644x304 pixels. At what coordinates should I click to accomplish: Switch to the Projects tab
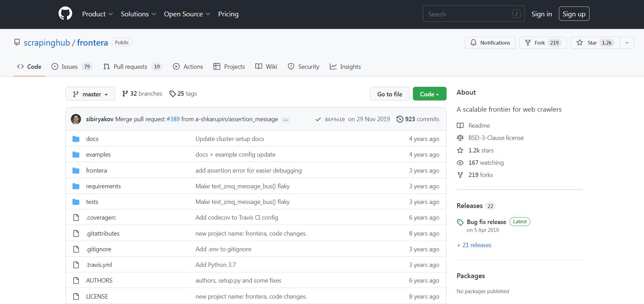point(229,67)
